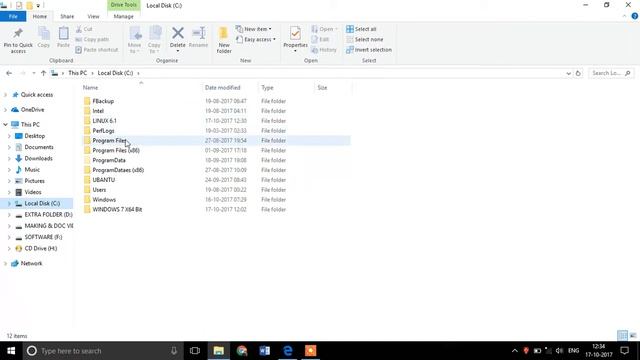Click Invert selection in ribbon
This screenshot has height=360, width=640.
tap(369, 50)
